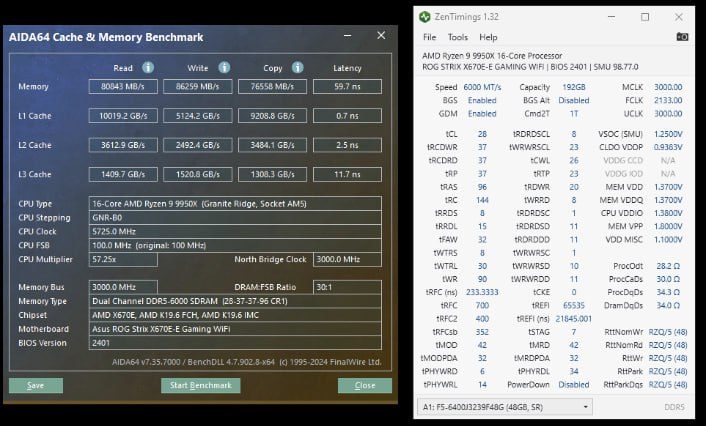Image resolution: width=707 pixels, height=426 pixels.
Task: Open the Tools menu in ZenTimings
Action: click(x=458, y=37)
